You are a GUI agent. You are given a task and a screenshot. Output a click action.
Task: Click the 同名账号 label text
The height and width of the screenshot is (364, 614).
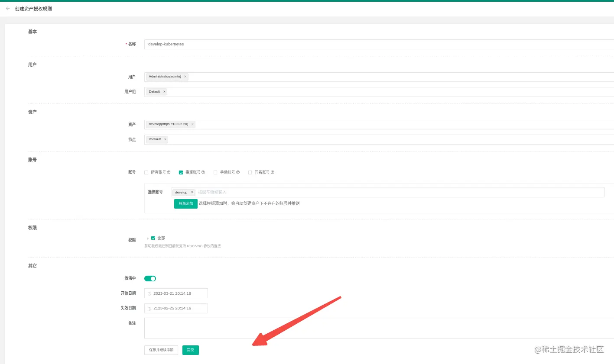click(262, 172)
